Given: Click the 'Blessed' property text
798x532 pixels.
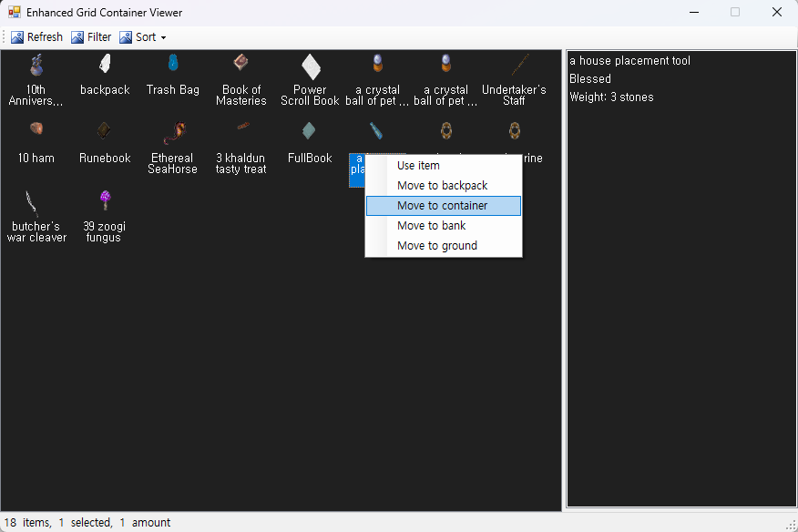Looking at the screenshot, I should click(590, 79).
